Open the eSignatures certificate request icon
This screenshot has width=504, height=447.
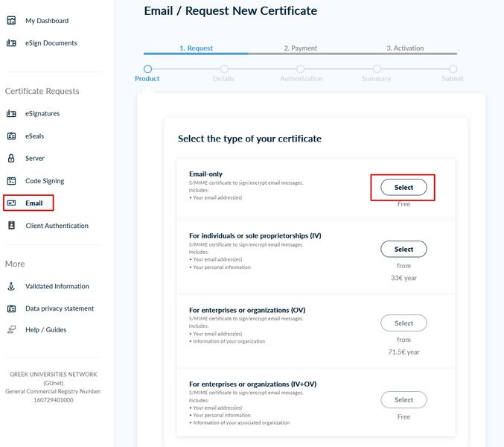click(11, 113)
